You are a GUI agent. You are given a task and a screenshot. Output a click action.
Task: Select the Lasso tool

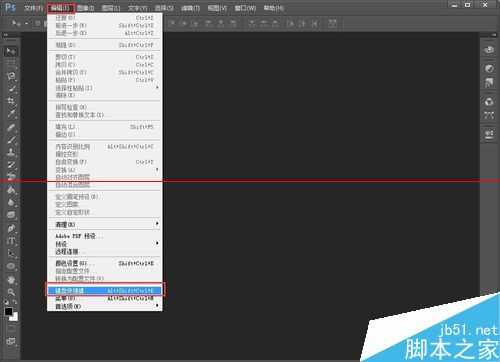point(11,76)
